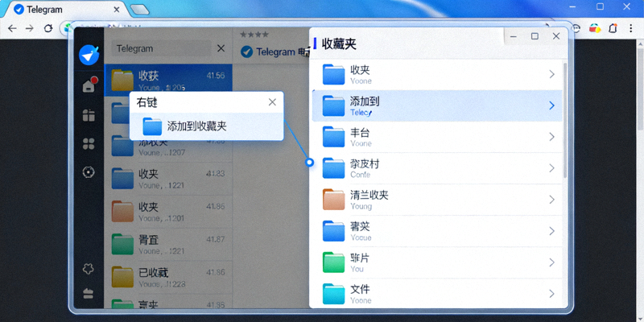Click the 收藏夹 panel vertical scrollbar
This screenshot has width=644, height=322.
(565, 120)
